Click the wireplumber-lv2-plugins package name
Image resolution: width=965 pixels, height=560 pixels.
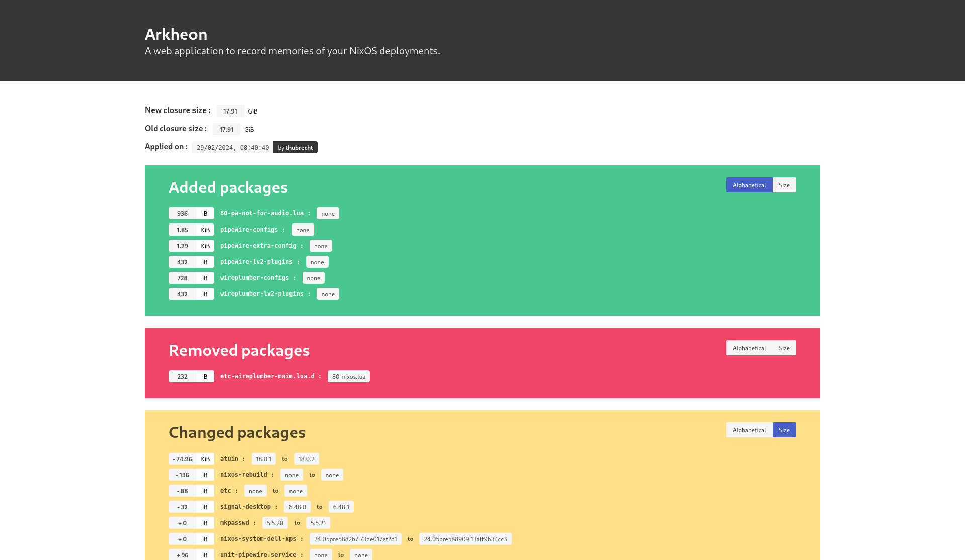261,294
